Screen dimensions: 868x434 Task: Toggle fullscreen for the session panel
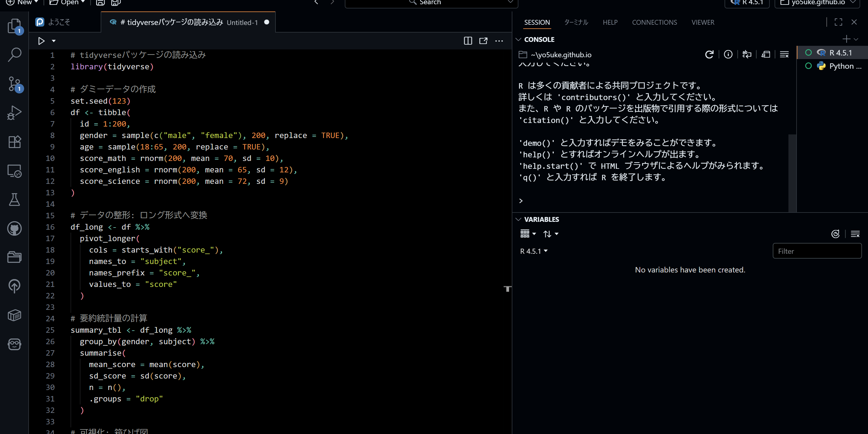(838, 22)
